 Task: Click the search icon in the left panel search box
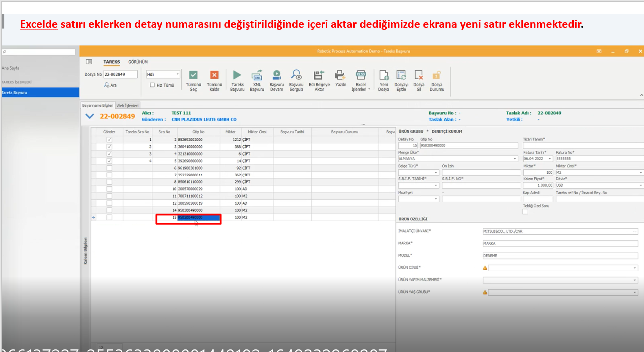pyautogui.click(x=4, y=52)
